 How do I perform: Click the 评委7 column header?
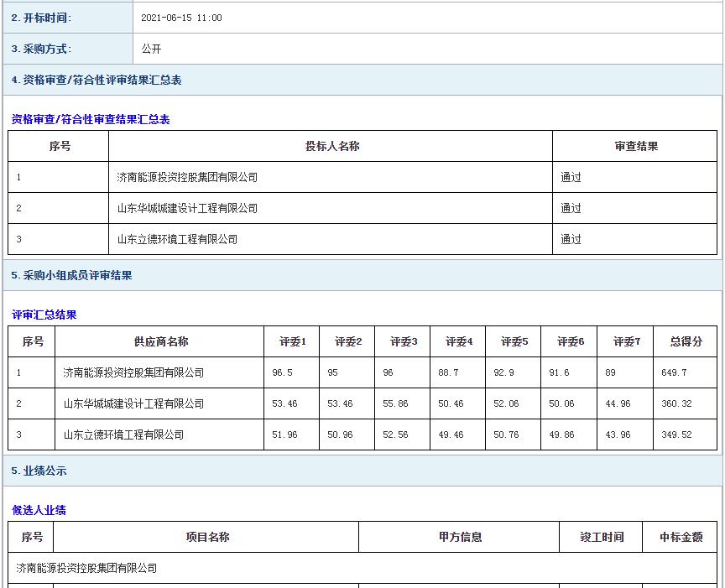point(627,342)
